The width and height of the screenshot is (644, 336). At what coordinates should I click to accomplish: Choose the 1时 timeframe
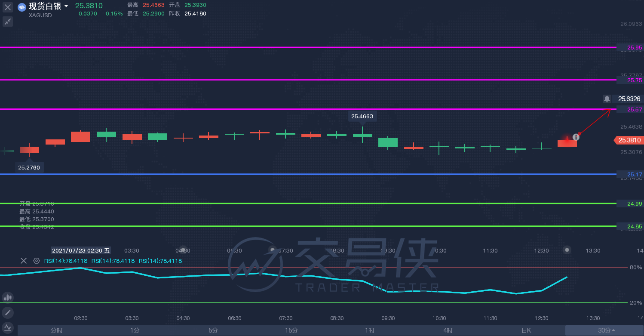(369, 330)
